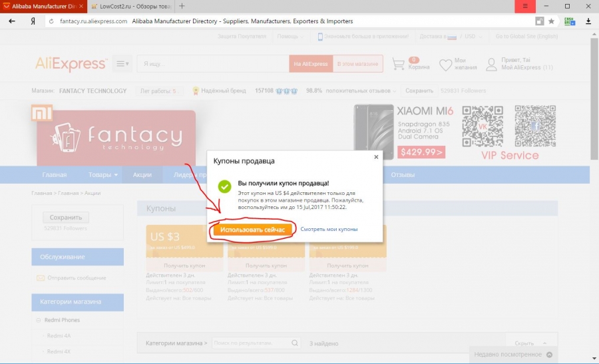Select В этом магазине search toggle
The width and height of the screenshot is (599, 364).
click(357, 64)
